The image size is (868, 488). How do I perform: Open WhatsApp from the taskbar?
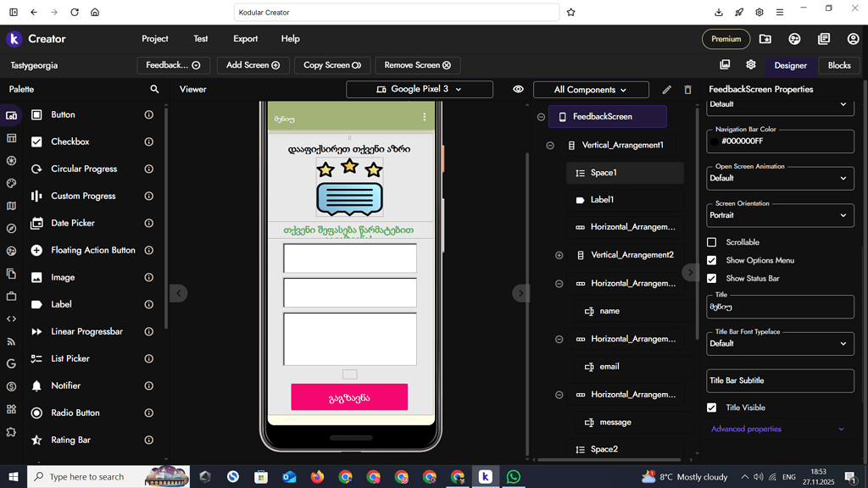tap(513, 476)
